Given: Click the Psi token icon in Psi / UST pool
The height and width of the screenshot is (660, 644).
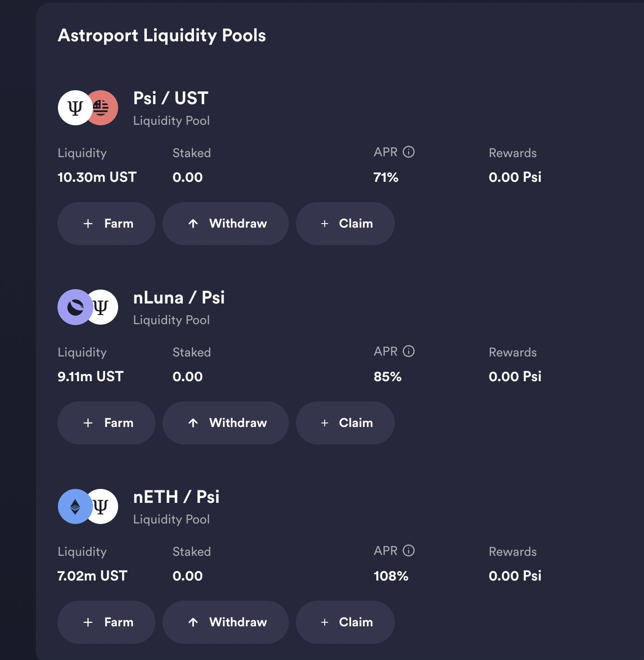Looking at the screenshot, I should pos(75,108).
